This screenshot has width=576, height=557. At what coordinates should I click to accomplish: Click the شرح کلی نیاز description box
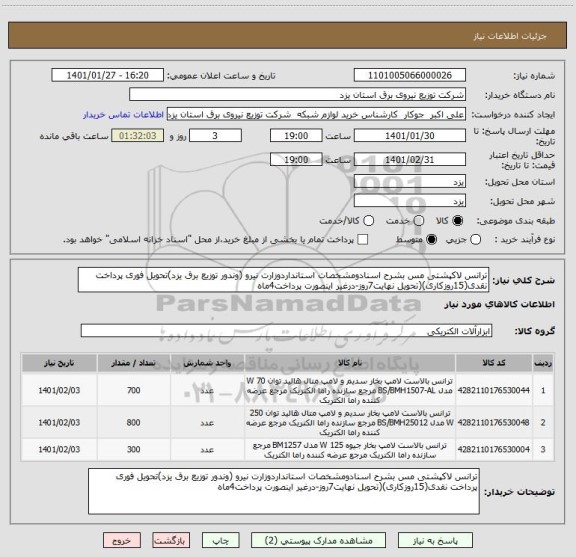(x=283, y=280)
